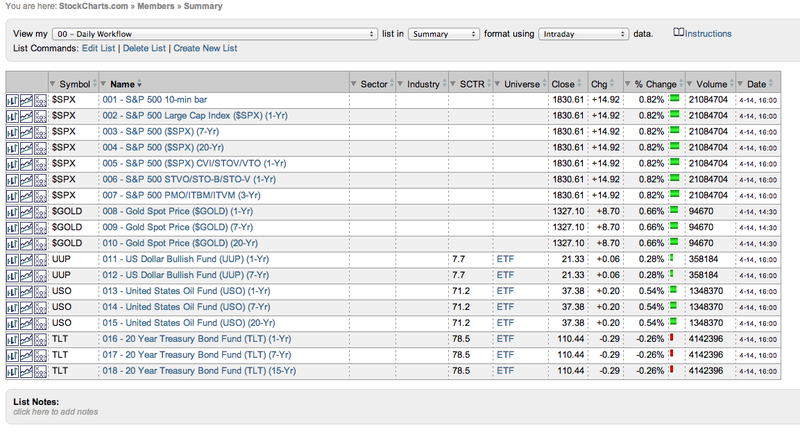The height and width of the screenshot is (432, 800).
Task: Click sort arrows right of Volume header
Action: [732, 84]
